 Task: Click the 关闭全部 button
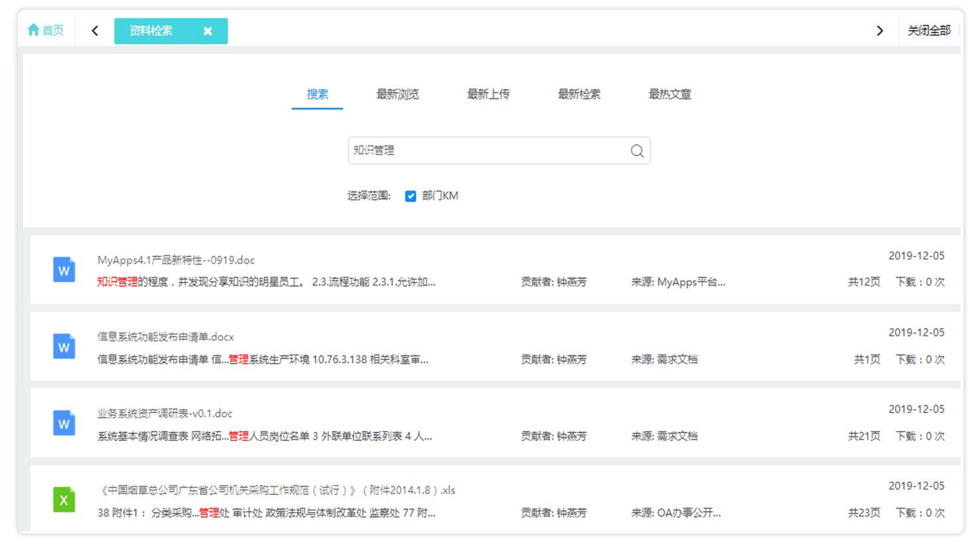(929, 31)
